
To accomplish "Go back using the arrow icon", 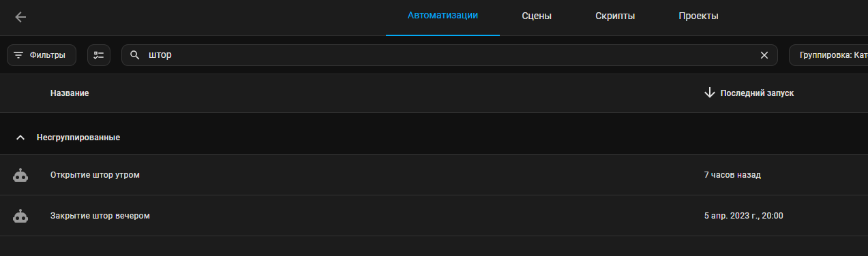I will (x=20, y=17).
